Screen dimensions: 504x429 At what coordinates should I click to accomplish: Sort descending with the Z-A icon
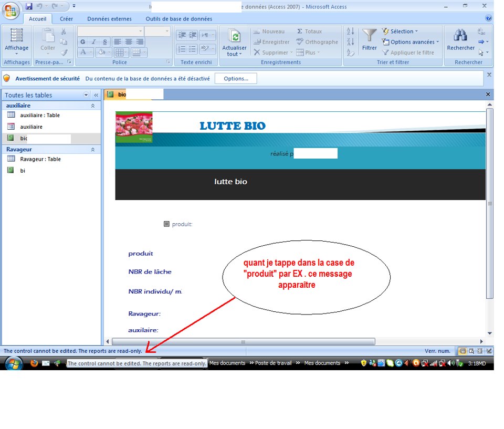click(350, 42)
